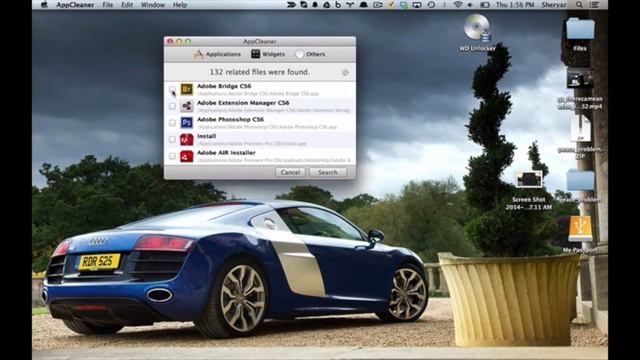Image resolution: width=640 pixels, height=360 pixels.
Task: Open the Help menu
Action: tap(180, 5)
